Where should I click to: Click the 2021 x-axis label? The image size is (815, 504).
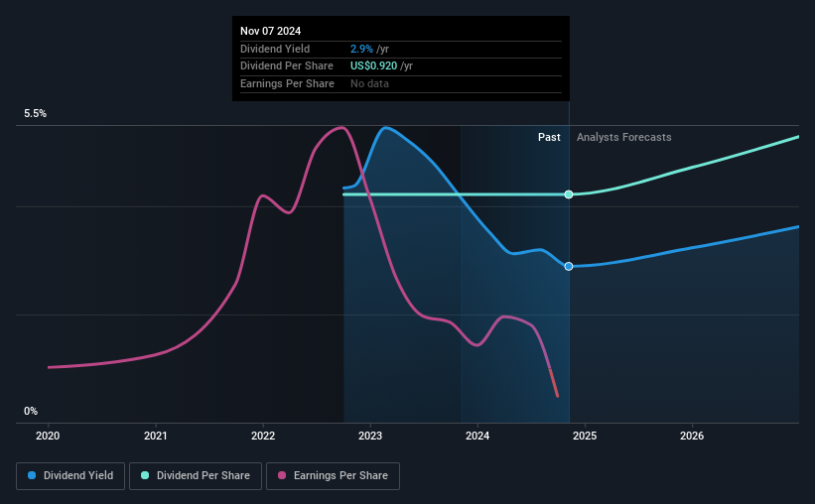(x=156, y=436)
